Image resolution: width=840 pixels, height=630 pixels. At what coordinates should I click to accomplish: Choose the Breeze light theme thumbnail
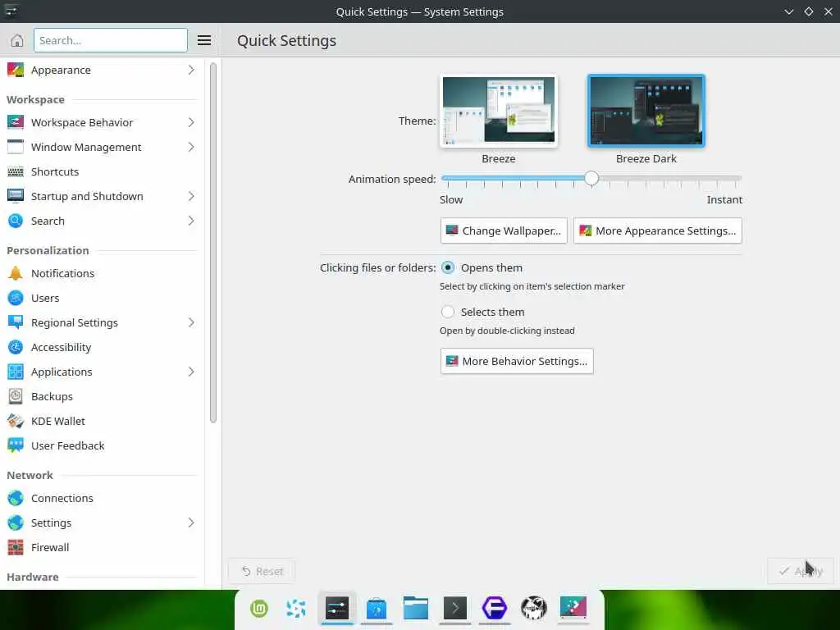498,111
